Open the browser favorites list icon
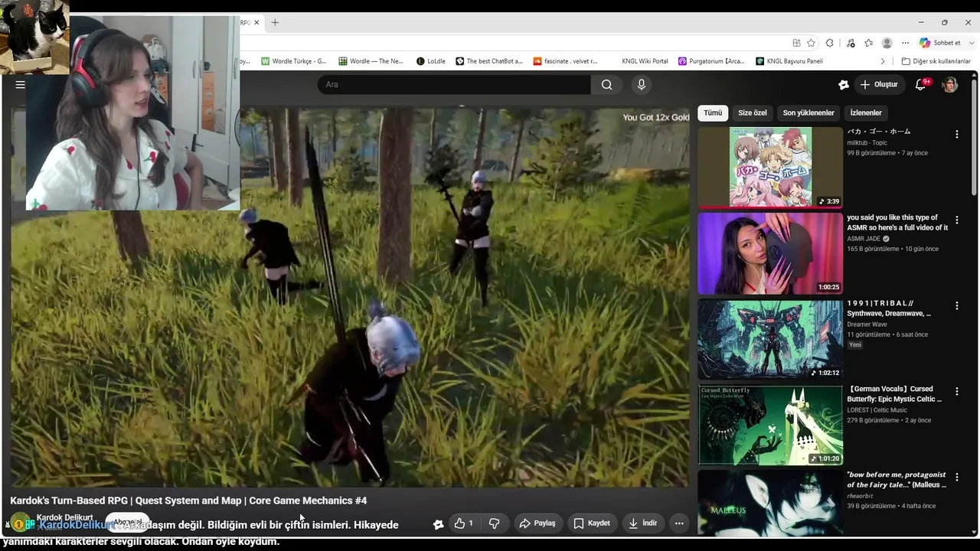The height and width of the screenshot is (551, 980). coord(868,43)
